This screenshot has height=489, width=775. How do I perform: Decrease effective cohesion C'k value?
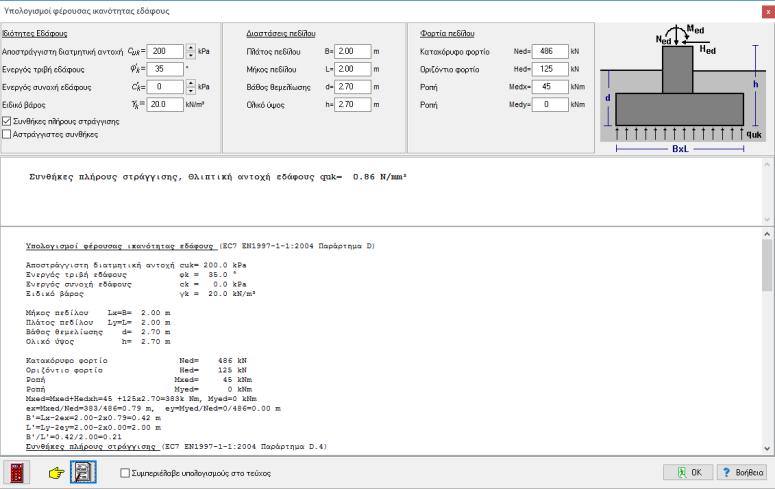click(x=191, y=90)
